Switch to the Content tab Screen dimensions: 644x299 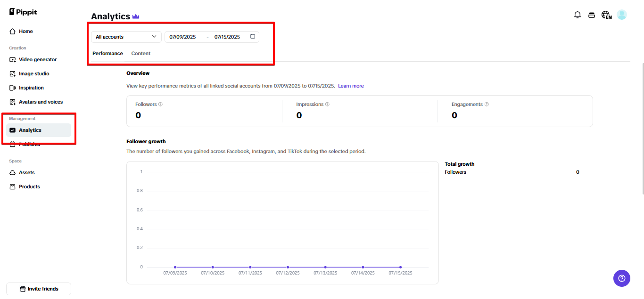[x=140, y=54]
